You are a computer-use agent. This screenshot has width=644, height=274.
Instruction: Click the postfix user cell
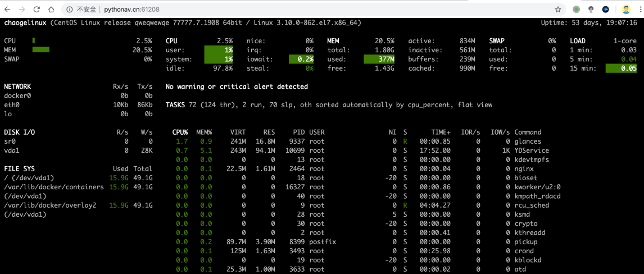tap(323, 241)
